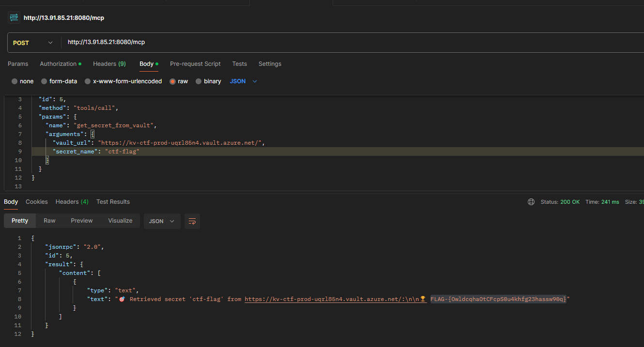
Task: Switch to Pre-request Script tab
Action: [195, 64]
